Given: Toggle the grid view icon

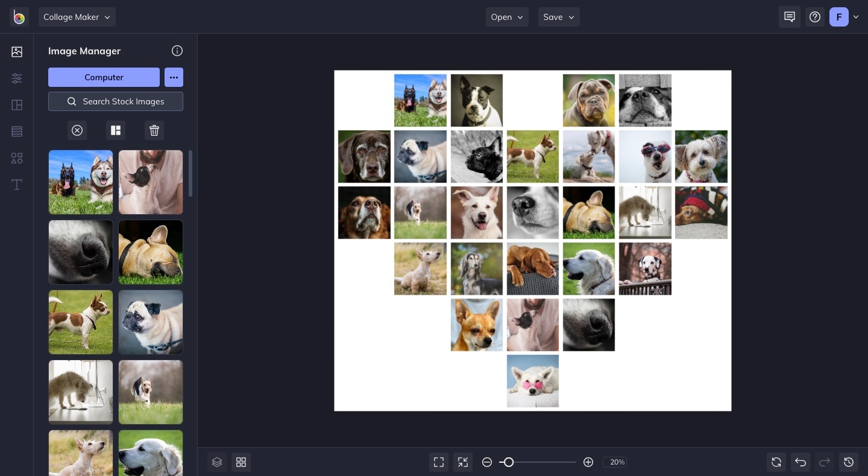Looking at the screenshot, I should (x=241, y=462).
